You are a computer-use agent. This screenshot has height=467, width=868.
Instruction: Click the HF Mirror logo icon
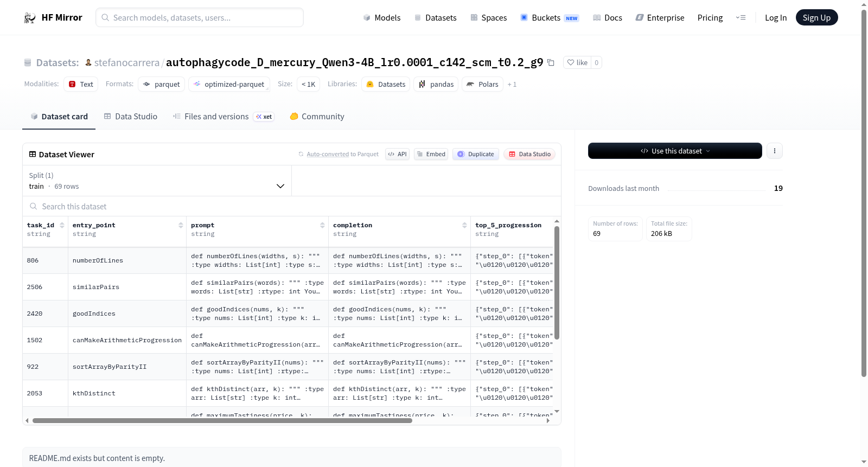(x=30, y=18)
